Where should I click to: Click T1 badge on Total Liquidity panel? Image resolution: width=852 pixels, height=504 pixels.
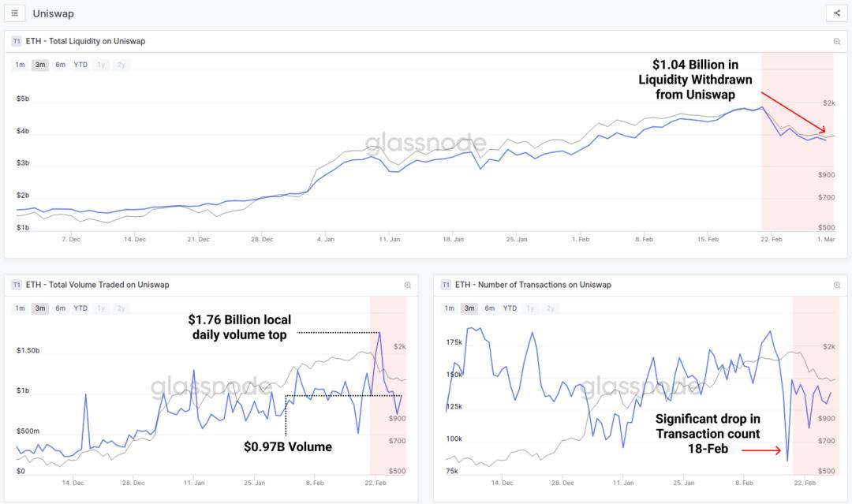pyautogui.click(x=17, y=41)
